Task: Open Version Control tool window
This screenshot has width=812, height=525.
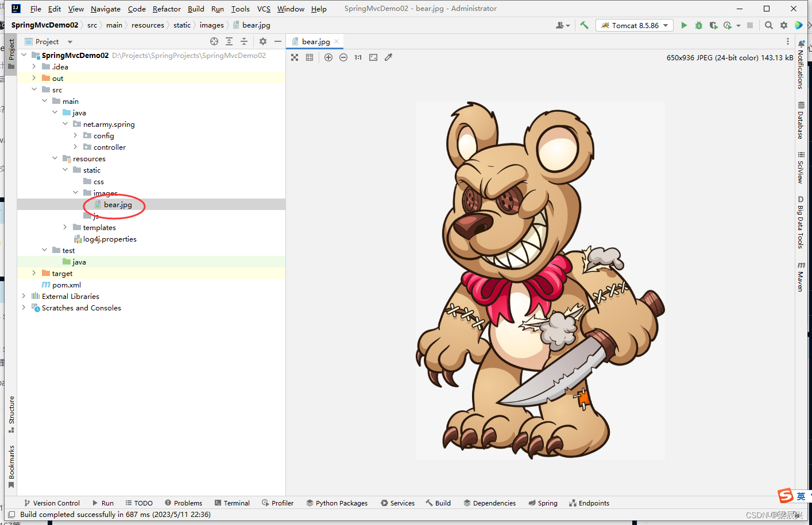Action: coord(52,503)
